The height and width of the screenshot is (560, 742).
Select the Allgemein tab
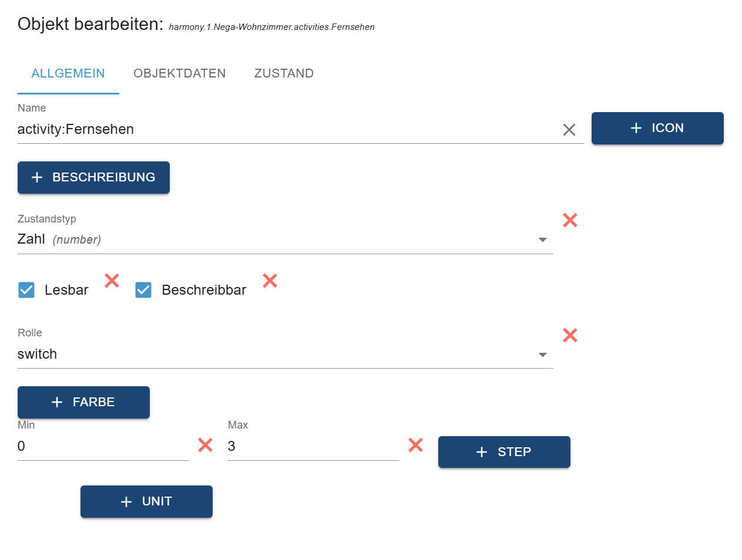pos(68,73)
